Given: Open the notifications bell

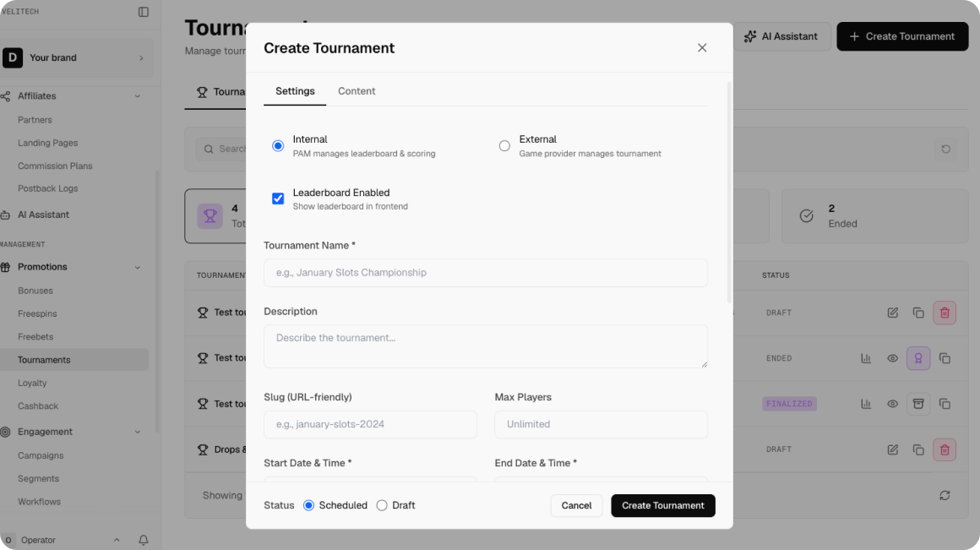Looking at the screenshot, I should (143, 540).
